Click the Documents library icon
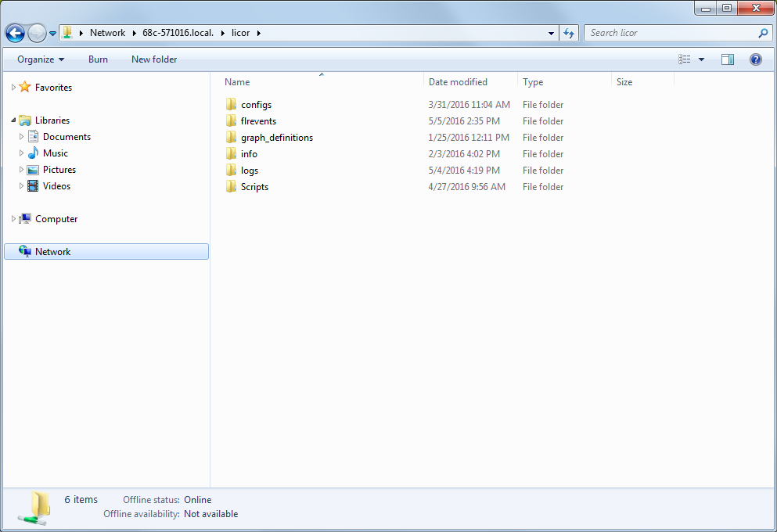The width and height of the screenshot is (777, 532). [33, 136]
